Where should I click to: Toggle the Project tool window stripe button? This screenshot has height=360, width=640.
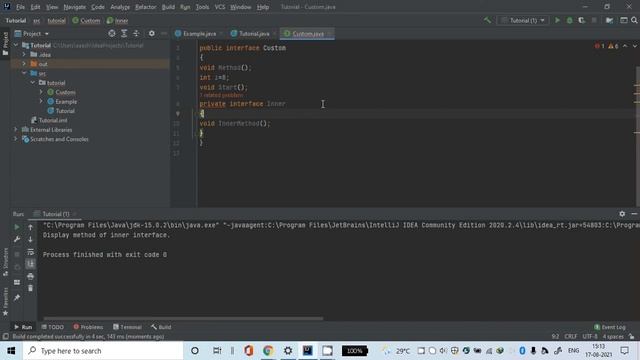click(x=5, y=44)
